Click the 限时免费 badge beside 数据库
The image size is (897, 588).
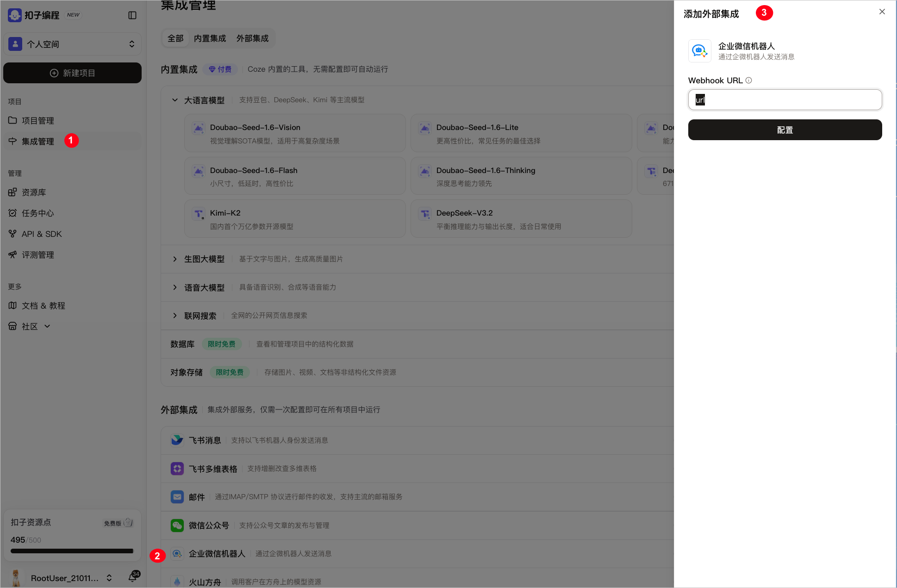pyautogui.click(x=222, y=344)
